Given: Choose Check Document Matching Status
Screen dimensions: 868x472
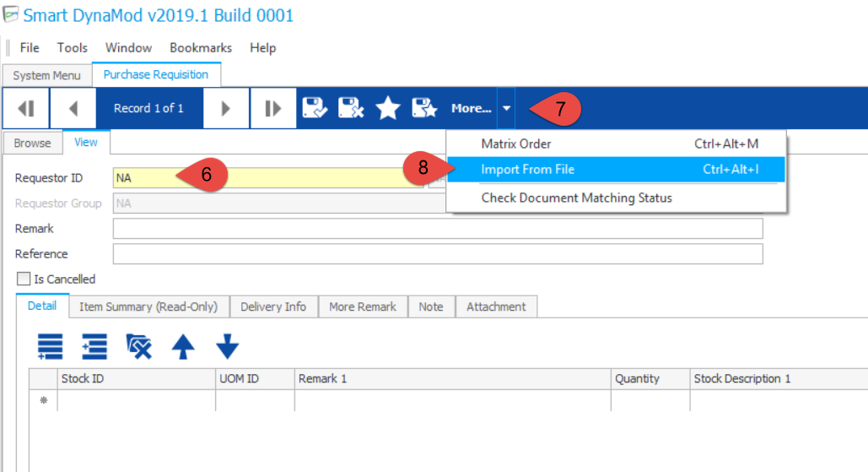Looking at the screenshot, I should pos(616,198).
